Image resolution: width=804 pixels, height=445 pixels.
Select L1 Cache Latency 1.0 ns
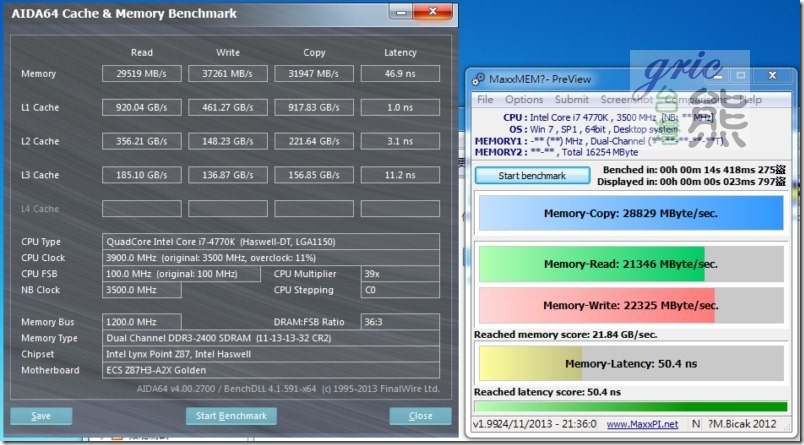pos(400,107)
